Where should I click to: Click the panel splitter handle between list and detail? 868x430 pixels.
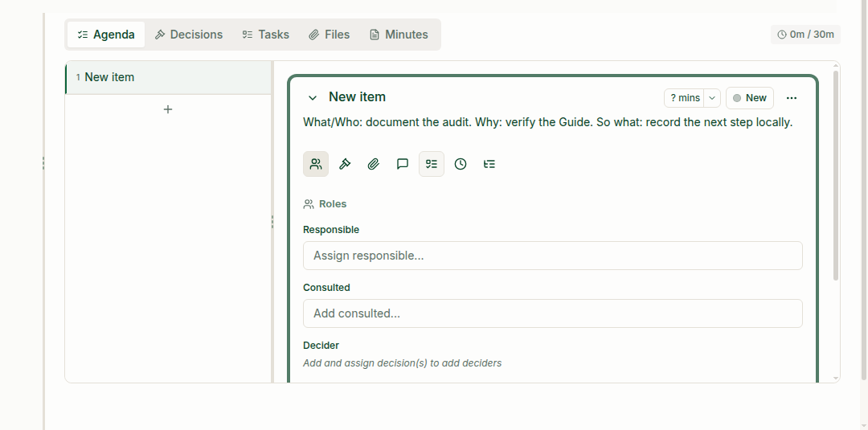click(272, 221)
